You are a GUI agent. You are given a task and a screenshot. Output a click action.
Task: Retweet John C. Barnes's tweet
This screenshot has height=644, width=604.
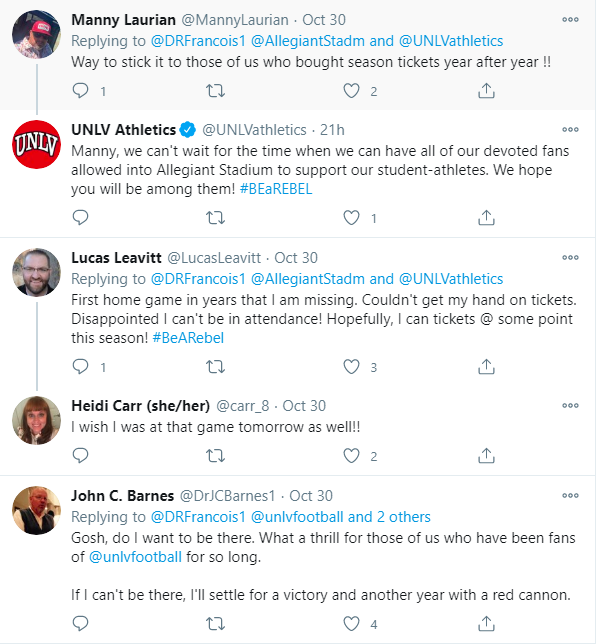[215, 624]
